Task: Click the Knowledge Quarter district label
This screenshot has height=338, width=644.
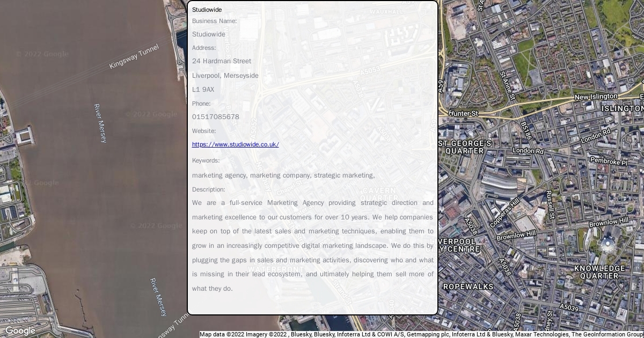Action: click(x=599, y=272)
